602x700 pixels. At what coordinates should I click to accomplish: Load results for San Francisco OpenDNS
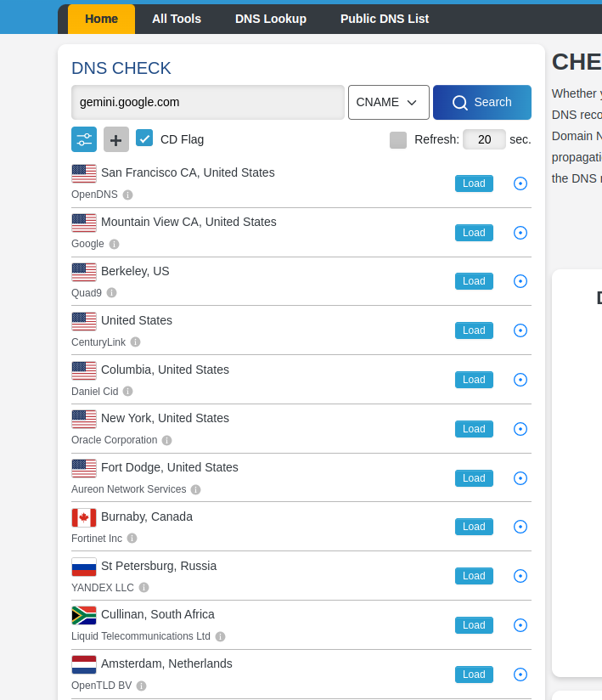[474, 183]
